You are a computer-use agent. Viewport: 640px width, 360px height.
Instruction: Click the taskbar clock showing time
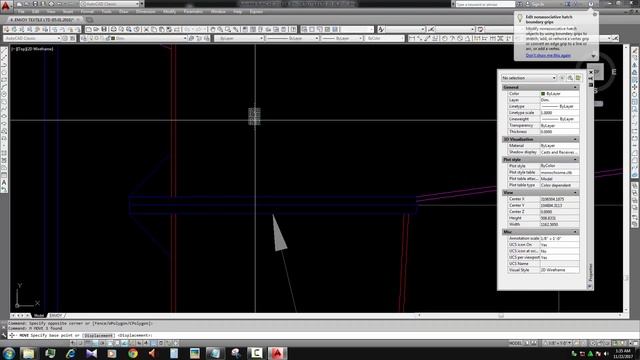tap(623, 353)
